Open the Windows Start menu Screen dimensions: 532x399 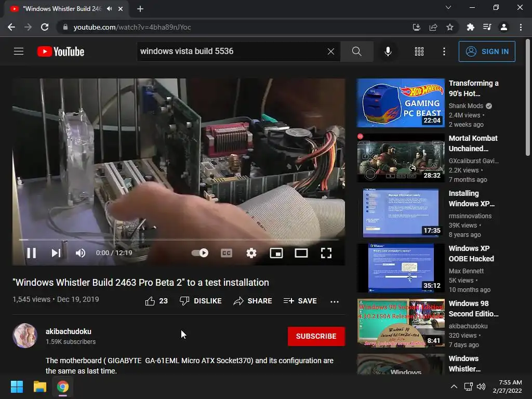tap(17, 387)
